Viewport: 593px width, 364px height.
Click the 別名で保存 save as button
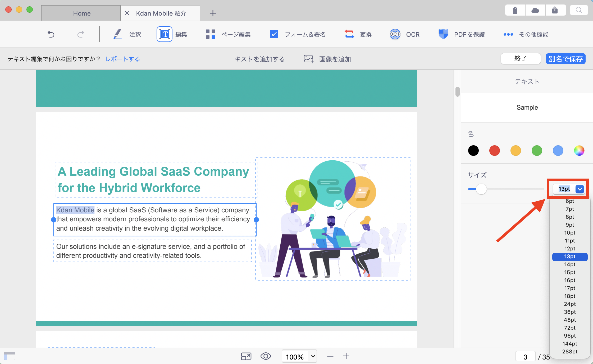565,59
